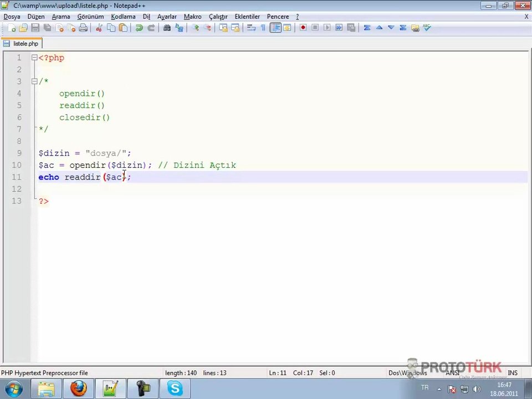
Task: Collapse the PHP block fold marker on line 1
Action: 34,58
